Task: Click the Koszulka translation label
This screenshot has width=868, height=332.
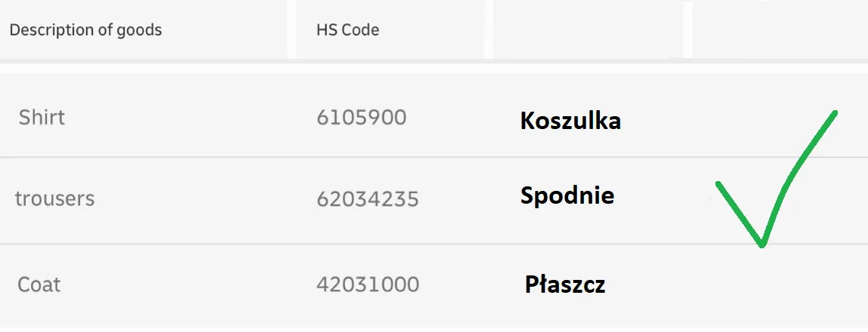Action: pyautogui.click(x=570, y=121)
